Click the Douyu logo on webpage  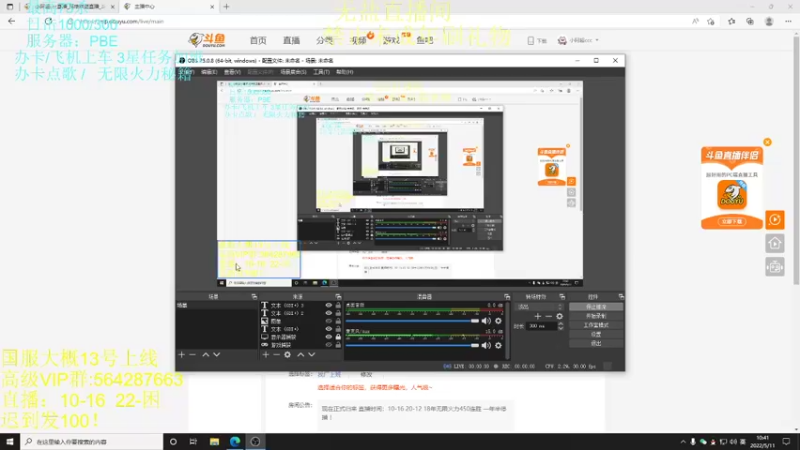point(207,40)
